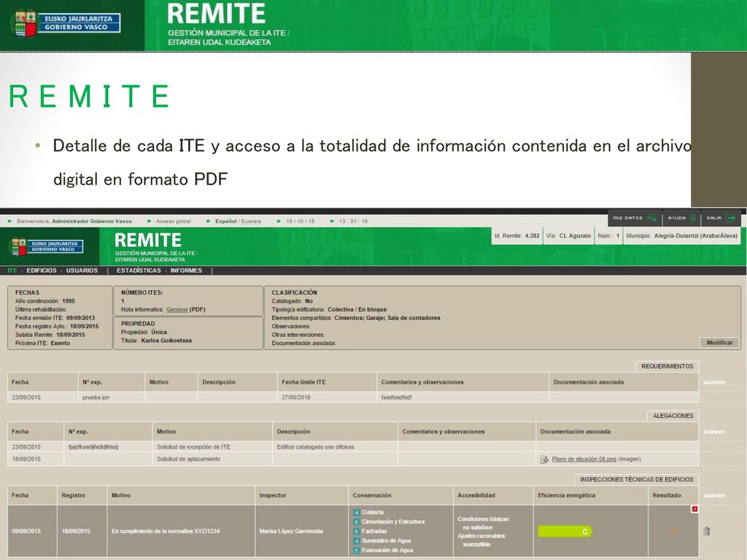Select the ALEGACIONES section tab
Viewport: 747px width, 560px height.
673,416
